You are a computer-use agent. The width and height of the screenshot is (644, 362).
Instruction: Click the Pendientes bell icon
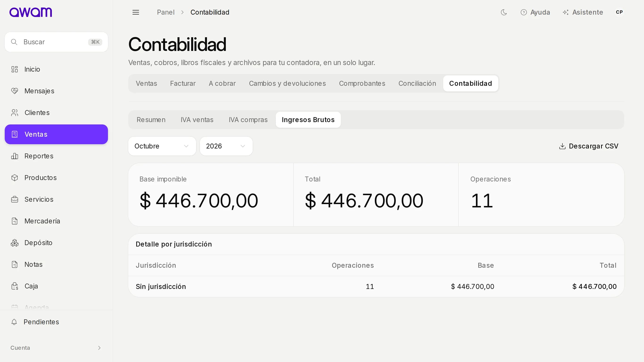coord(14,322)
